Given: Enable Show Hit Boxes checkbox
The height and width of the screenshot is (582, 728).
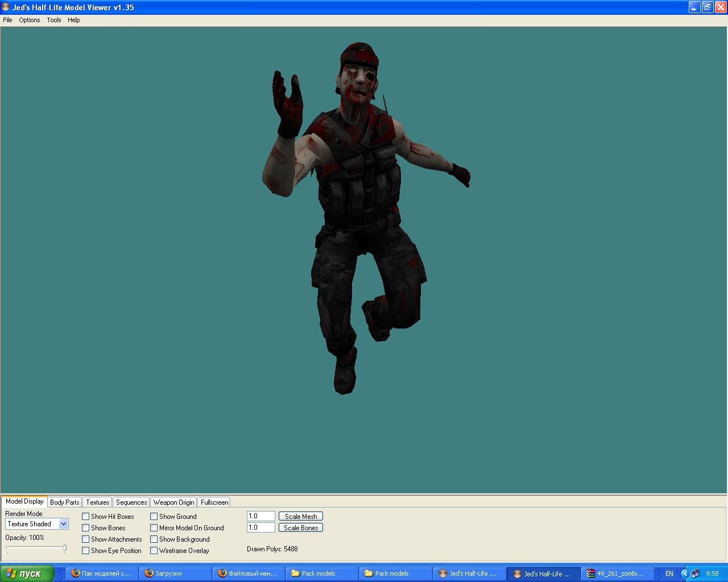Looking at the screenshot, I should [x=86, y=517].
